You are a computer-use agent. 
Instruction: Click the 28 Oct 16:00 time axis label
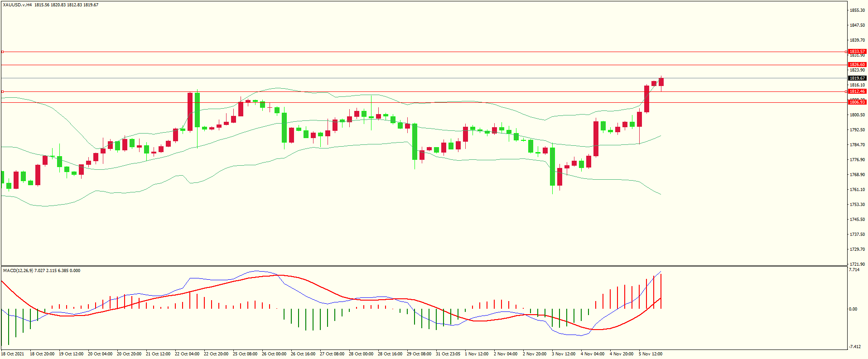click(x=390, y=354)
